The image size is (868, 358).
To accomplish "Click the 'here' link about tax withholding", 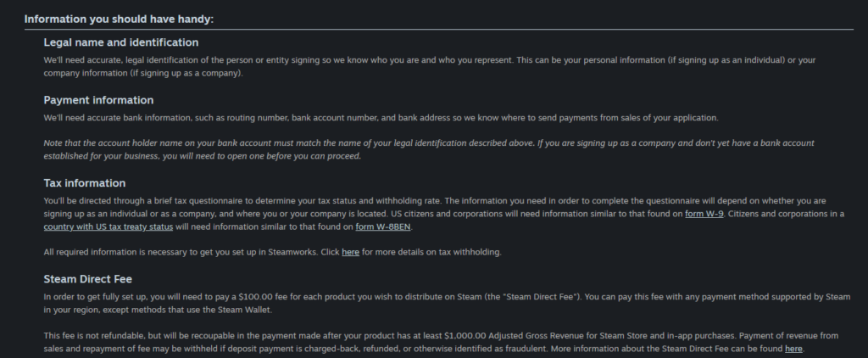I will pos(350,253).
